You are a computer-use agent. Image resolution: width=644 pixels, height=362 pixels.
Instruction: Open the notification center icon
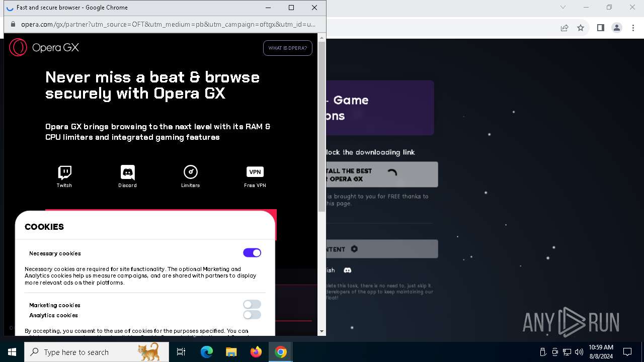click(x=627, y=352)
